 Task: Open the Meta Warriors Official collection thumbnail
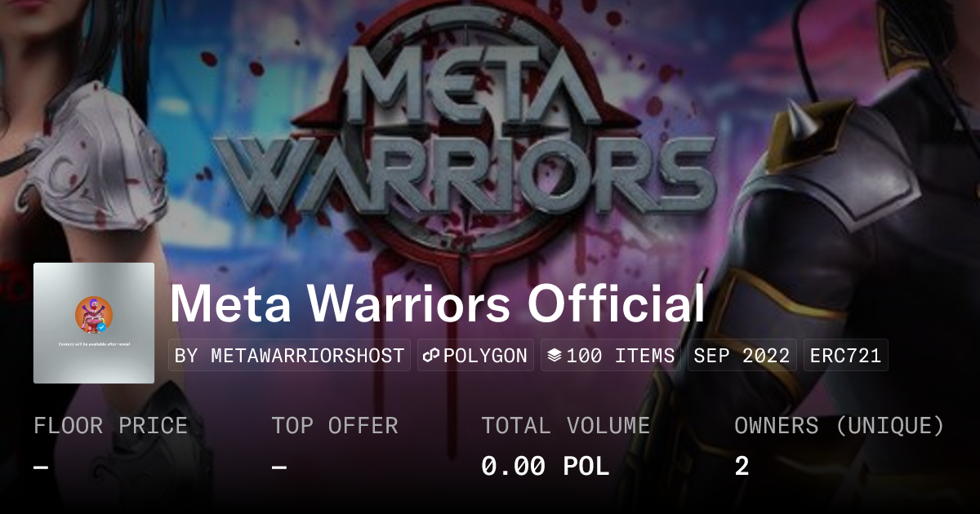coord(94,323)
